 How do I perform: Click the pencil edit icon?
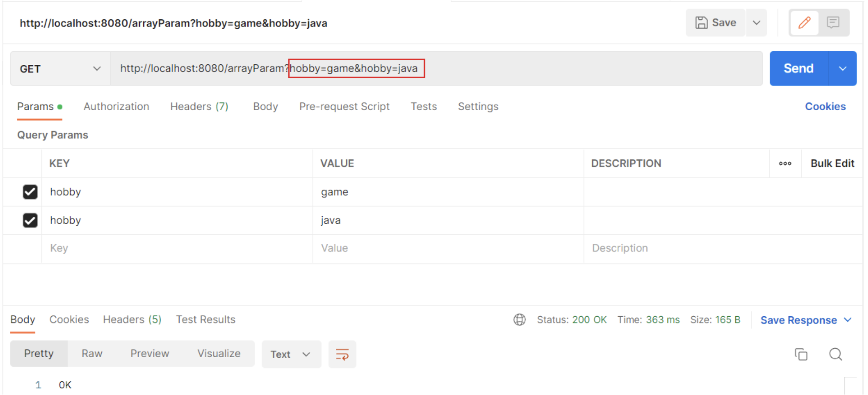pyautogui.click(x=804, y=22)
